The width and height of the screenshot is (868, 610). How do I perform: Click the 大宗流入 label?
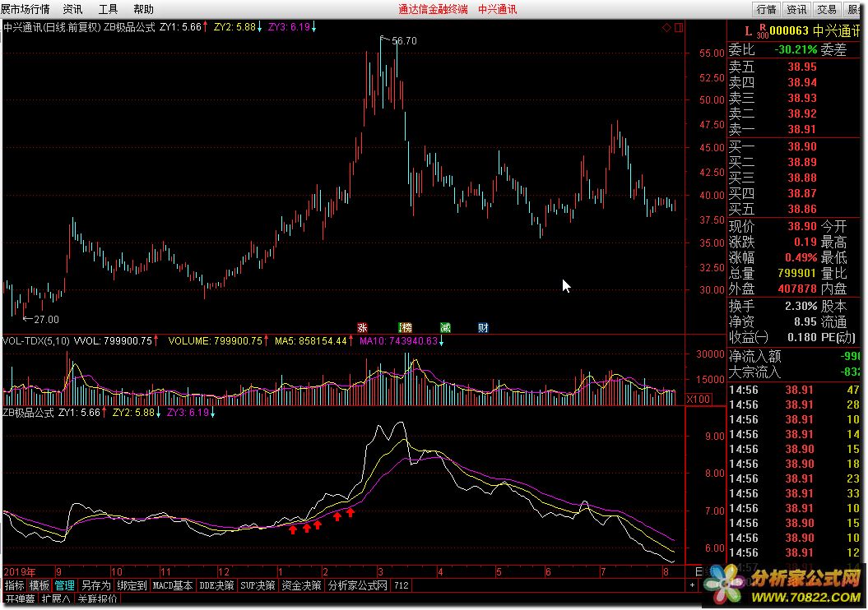(755, 372)
